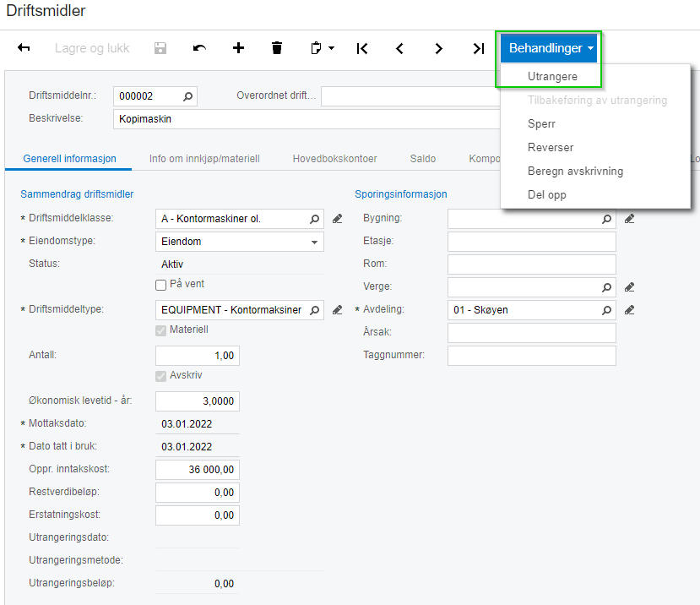Open lookup for Driftsmiddelnr. field
This screenshot has width=700, height=605.
(x=188, y=96)
